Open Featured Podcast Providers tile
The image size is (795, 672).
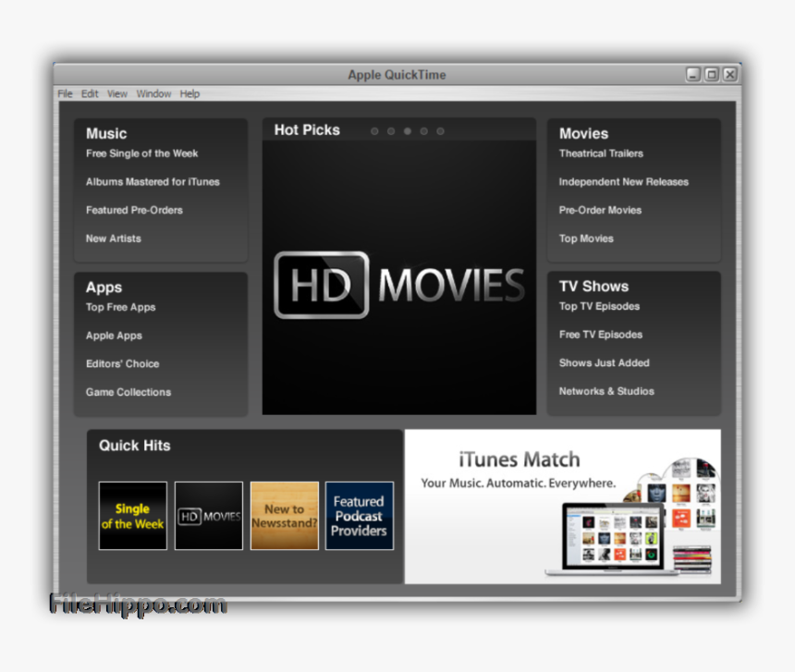tap(360, 516)
